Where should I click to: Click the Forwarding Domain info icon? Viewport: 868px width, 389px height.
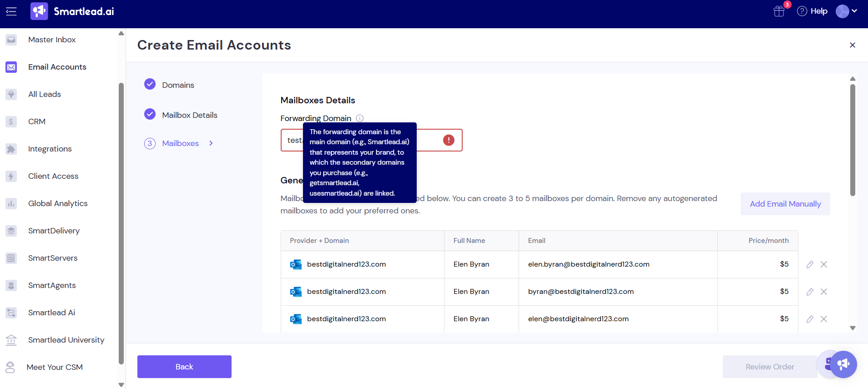359,118
